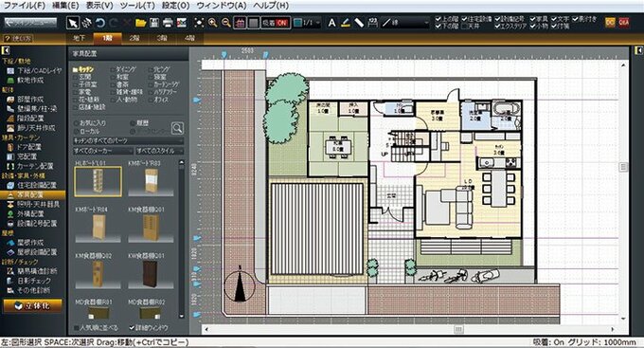The image size is (644, 348).
Task: Open 日影チェック shadow check
Action: (x=28, y=281)
